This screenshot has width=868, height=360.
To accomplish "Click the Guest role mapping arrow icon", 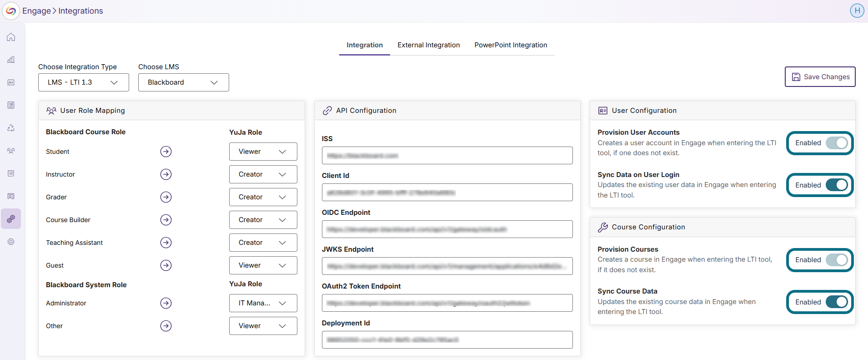I will [x=166, y=265].
